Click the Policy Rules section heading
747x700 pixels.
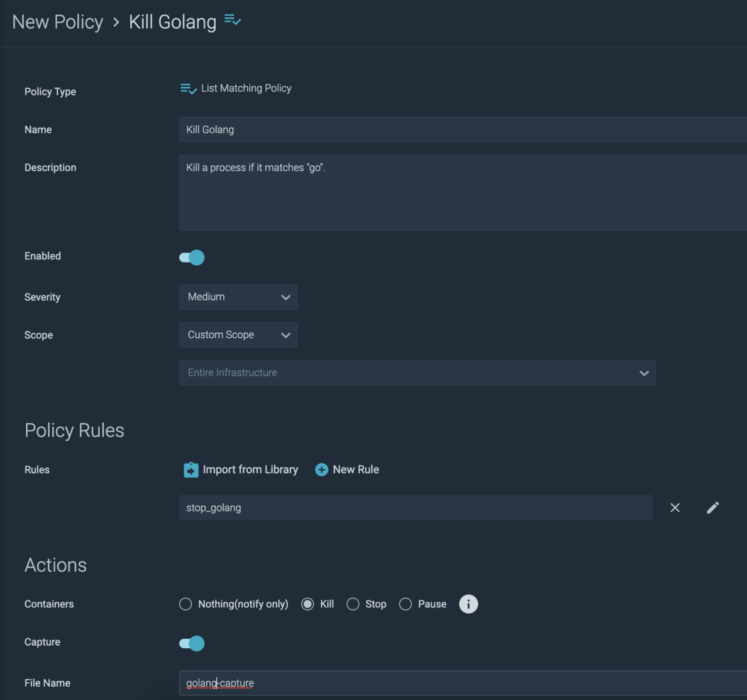tap(74, 430)
